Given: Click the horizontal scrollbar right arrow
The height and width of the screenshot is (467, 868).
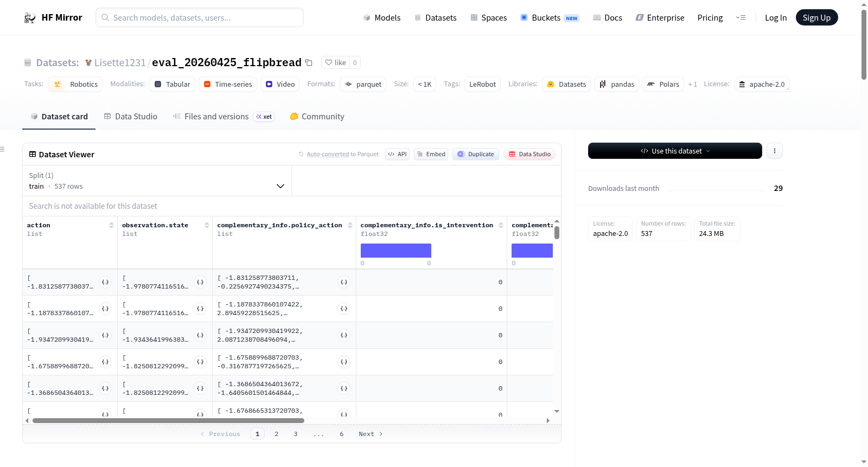Looking at the screenshot, I should point(548,420).
